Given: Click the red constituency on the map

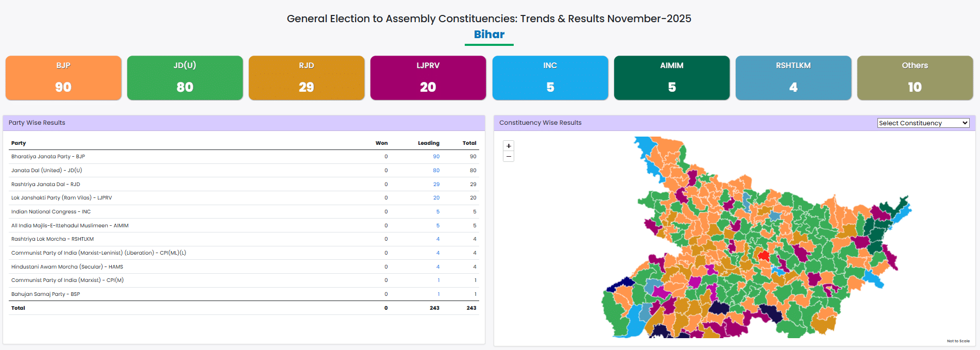Looking at the screenshot, I should click(764, 256).
